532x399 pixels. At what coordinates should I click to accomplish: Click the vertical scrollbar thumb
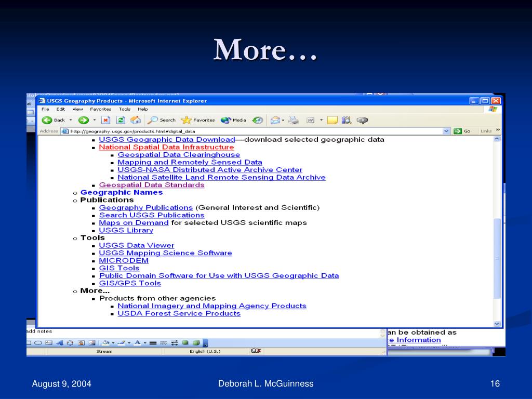click(x=497, y=259)
